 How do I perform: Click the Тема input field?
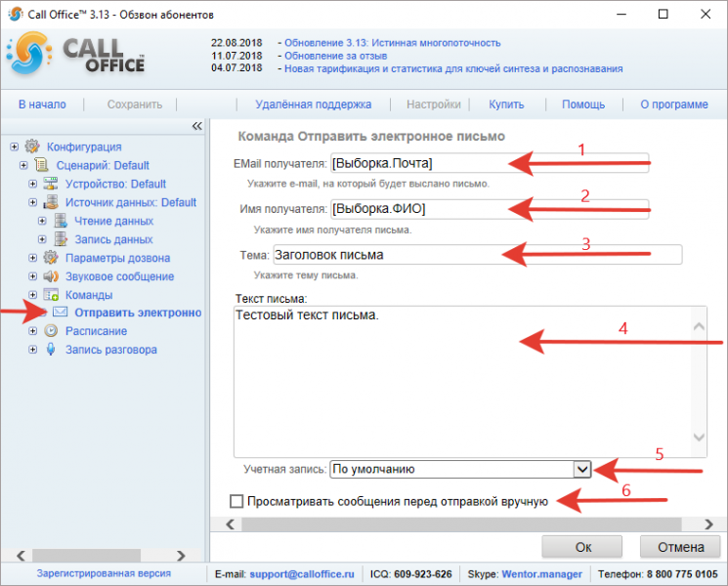477,255
